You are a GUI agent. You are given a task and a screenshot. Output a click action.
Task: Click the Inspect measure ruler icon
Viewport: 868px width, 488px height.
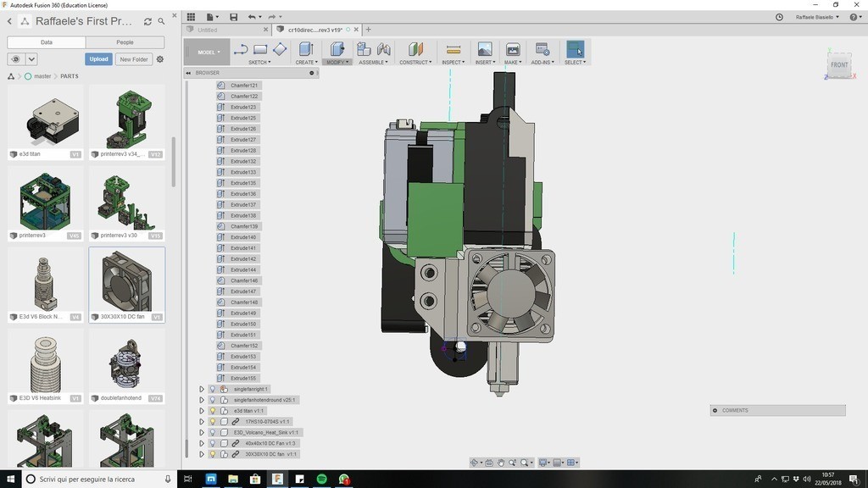coord(453,50)
